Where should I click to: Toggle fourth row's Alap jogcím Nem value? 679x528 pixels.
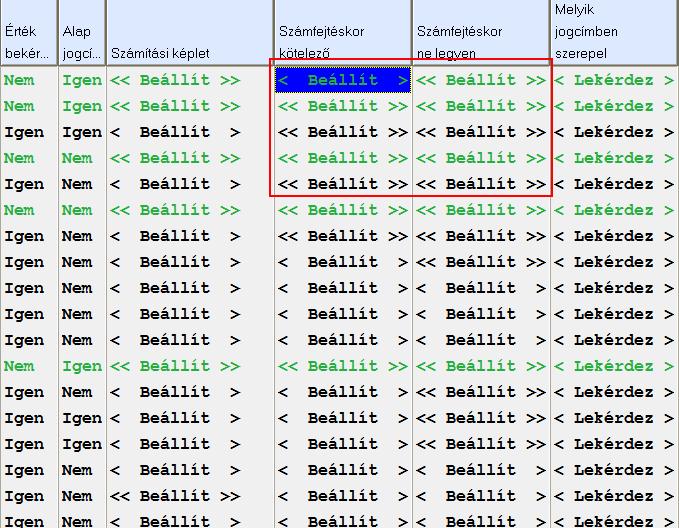(x=77, y=158)
